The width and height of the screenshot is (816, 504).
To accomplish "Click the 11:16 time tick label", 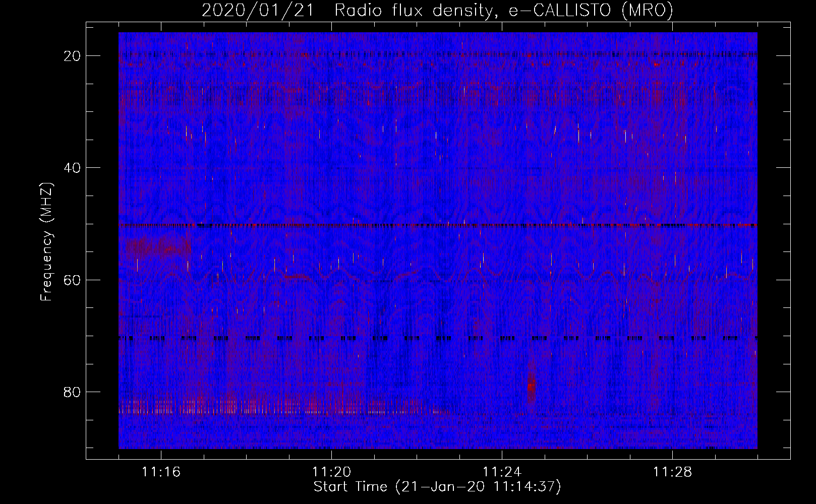I will [x=161, y=472].
